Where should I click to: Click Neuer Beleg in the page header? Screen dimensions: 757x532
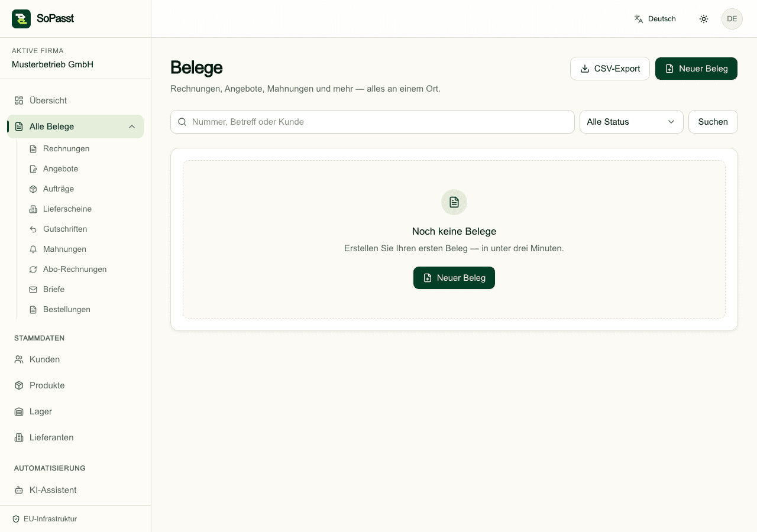pyautogui.click(x=696, y=69)
